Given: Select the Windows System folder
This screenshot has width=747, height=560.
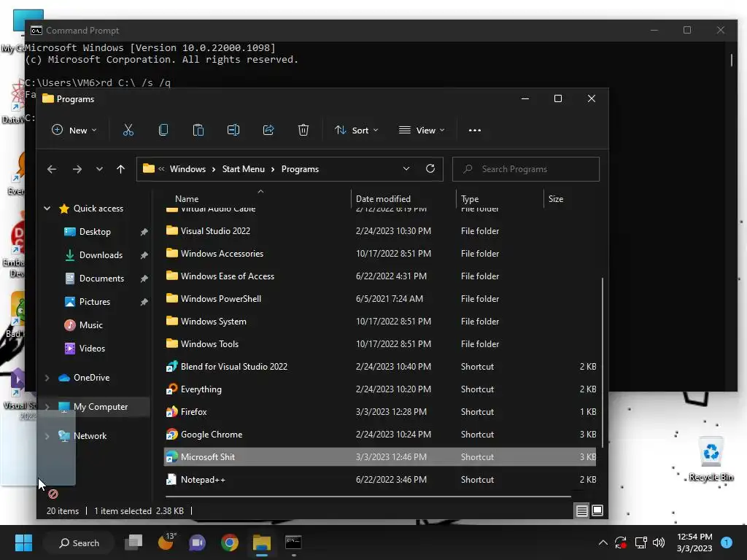Looking at the screenshot, I should click(379, 322).
